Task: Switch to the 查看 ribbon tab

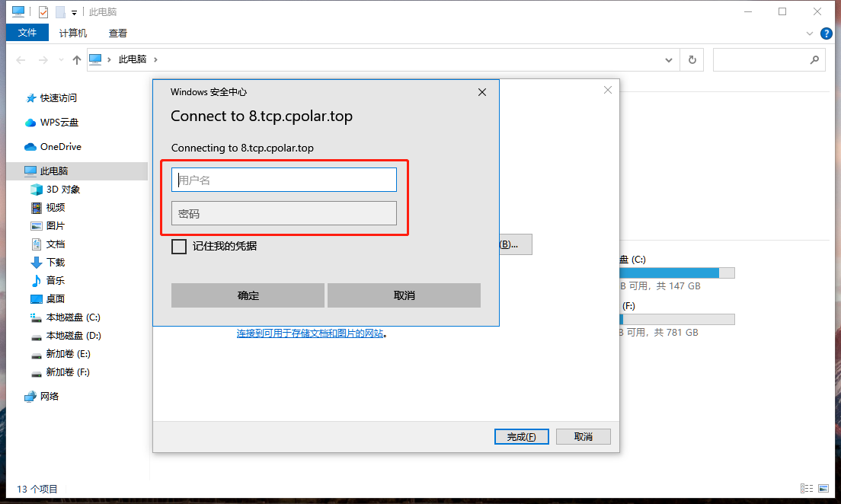Action: (x=117, y=33)
